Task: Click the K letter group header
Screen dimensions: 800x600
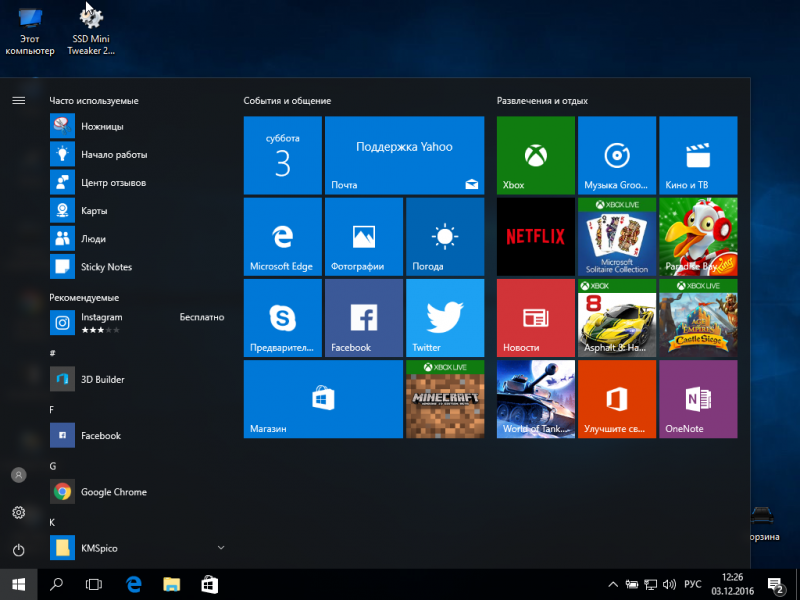Action: 52,522
